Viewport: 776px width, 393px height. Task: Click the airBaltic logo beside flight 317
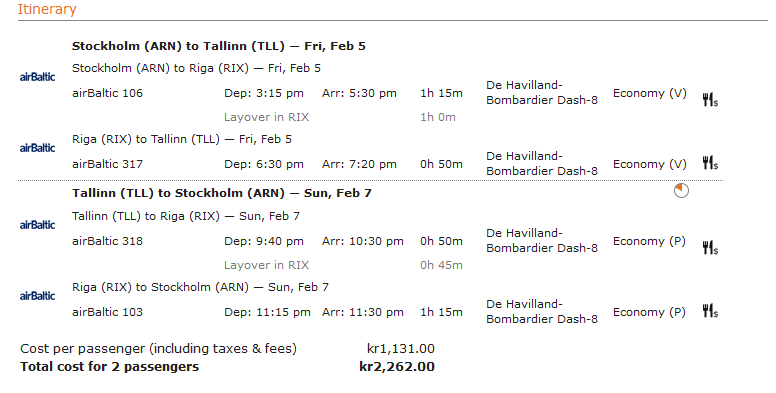coord(37,147)
